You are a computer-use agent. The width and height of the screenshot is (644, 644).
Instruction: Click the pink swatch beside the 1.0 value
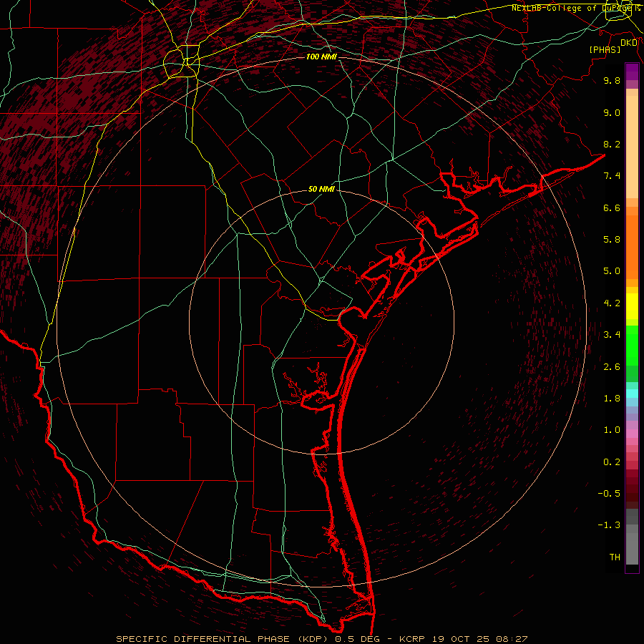(632, 434)
